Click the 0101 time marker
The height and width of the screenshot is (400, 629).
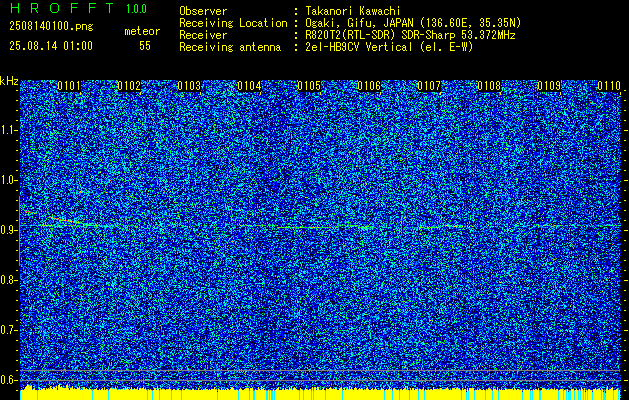(69, 86)
